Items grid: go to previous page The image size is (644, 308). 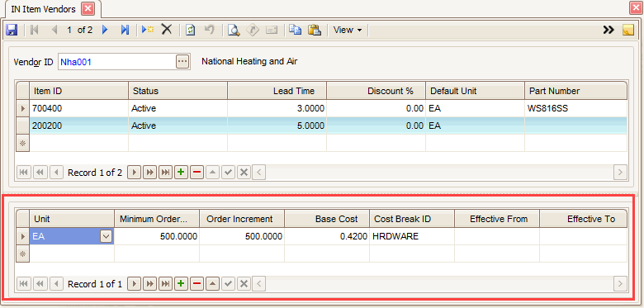point(40,173)
